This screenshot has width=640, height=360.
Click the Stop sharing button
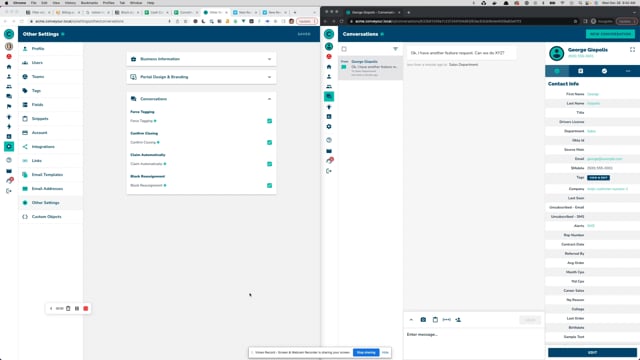click(x=366, y=352)
